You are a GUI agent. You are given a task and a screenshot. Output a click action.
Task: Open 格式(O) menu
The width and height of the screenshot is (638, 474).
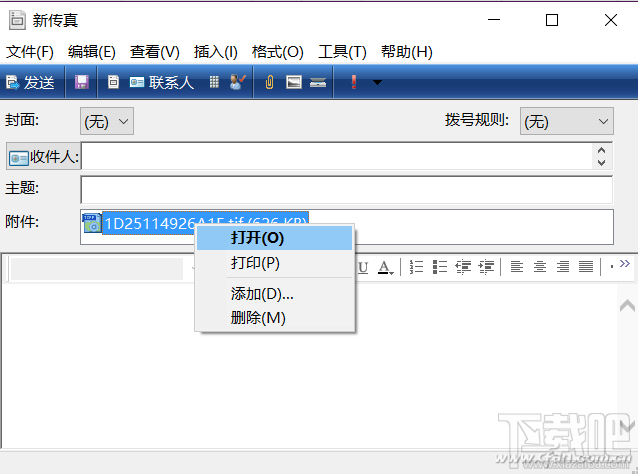(277, 52)
